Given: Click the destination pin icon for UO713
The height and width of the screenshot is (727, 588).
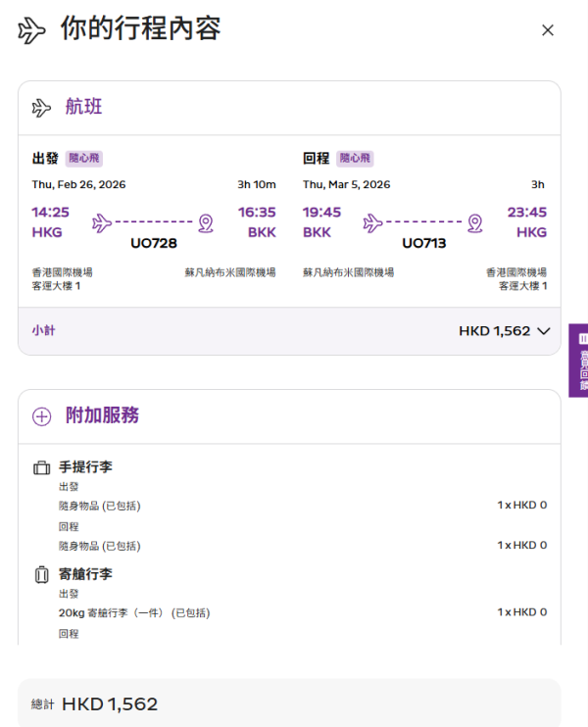Looking at the screenshot, I should pos(475,223).
